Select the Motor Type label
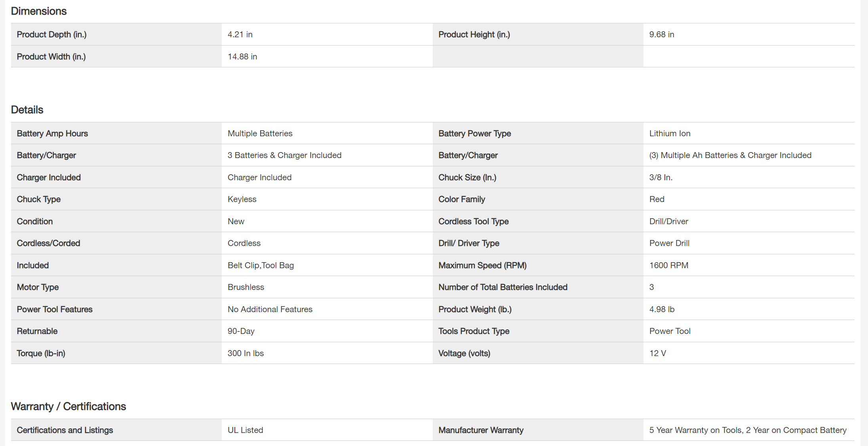 [38, 287]
